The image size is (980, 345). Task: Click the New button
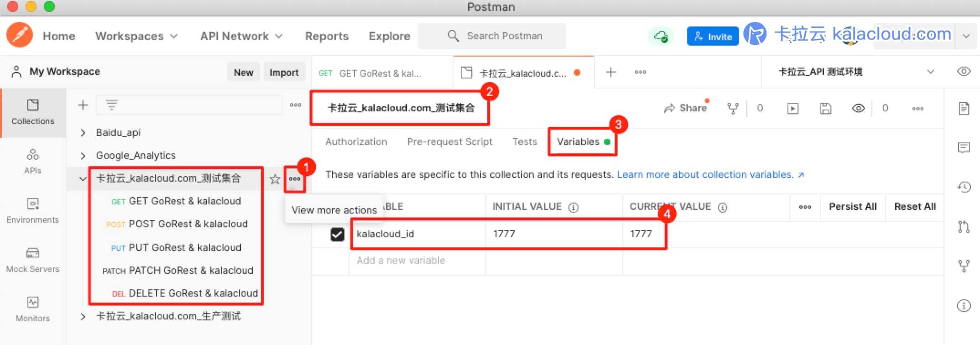(244, 72)
